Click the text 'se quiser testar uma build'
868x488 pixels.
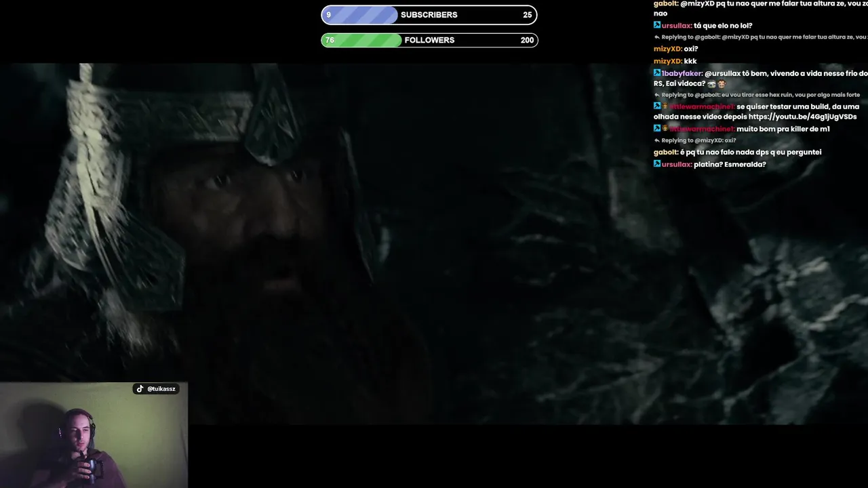(783, 106)
